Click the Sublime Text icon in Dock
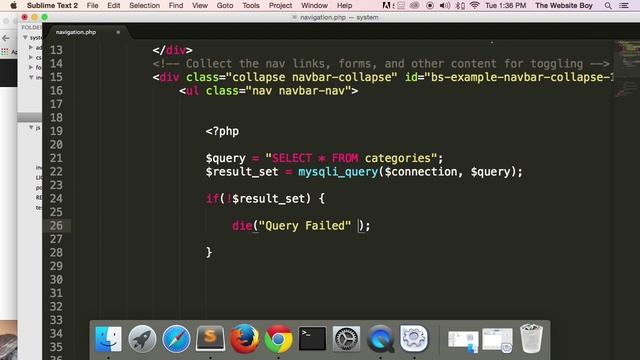 click(210, 338)
